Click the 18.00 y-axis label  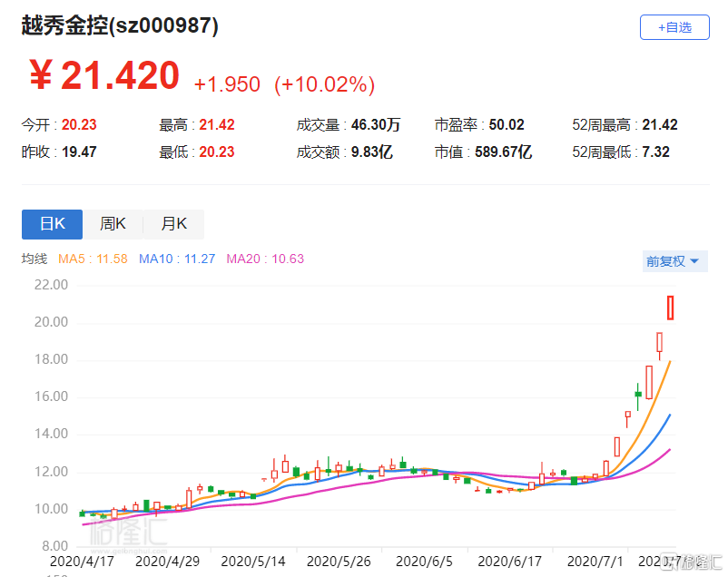(x=51, y=359)
